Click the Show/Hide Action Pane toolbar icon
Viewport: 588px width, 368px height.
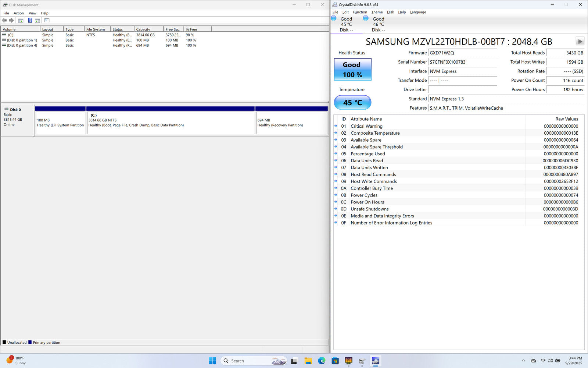click(x=37, y=21)
